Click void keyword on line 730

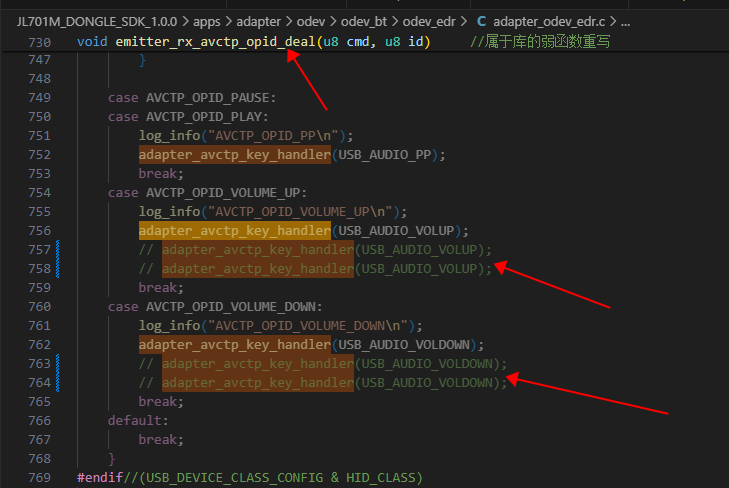pos(92,42)
